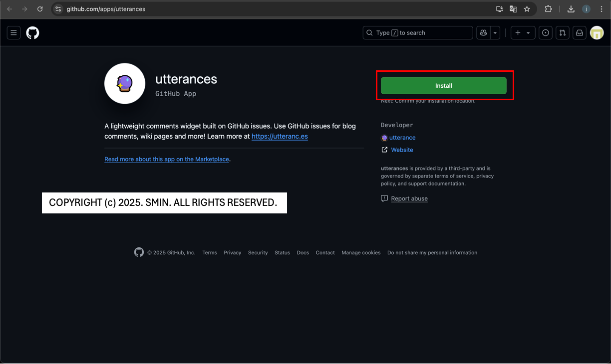Focus the 'Type / to search' field
Image resolution: width=611 pixels, height=364 pixels.
pos(418,33)
